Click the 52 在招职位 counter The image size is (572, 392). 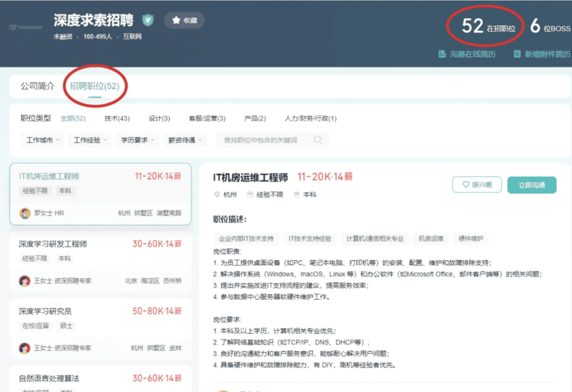pos(488,26)
